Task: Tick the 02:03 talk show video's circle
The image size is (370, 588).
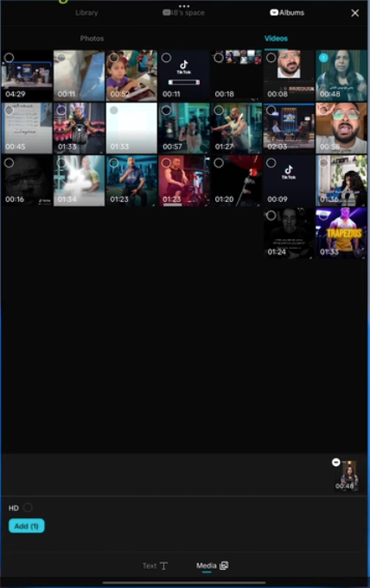Action: [271, 110]
